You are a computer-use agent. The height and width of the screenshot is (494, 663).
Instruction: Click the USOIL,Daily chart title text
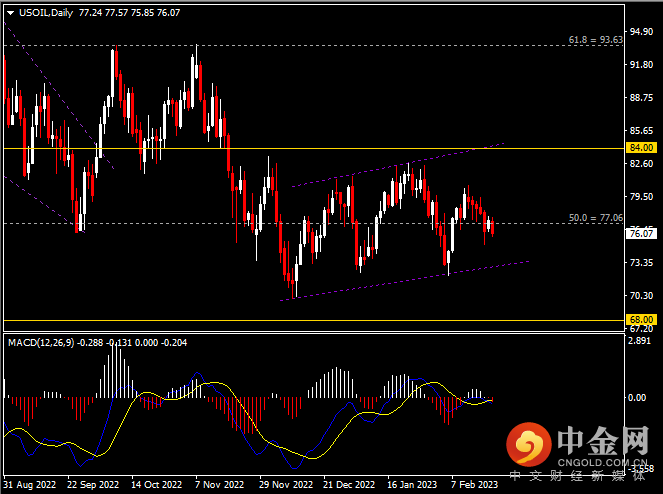point(49,9)
